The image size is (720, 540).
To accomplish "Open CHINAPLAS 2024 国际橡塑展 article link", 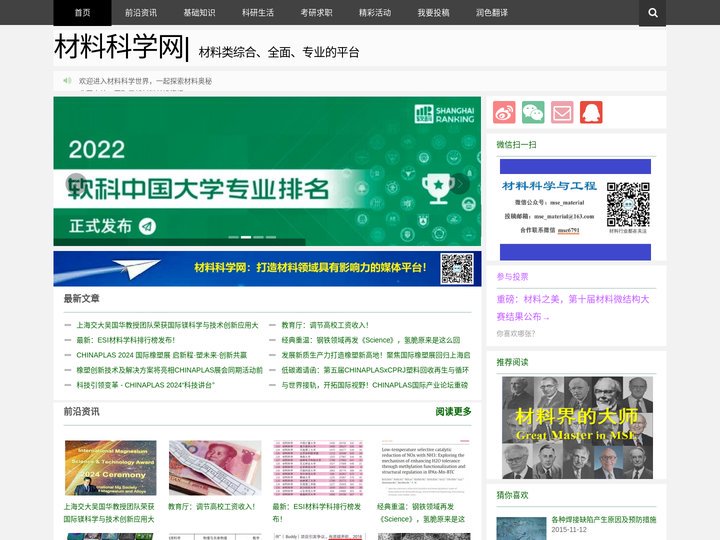I will (x=162, y=355).
